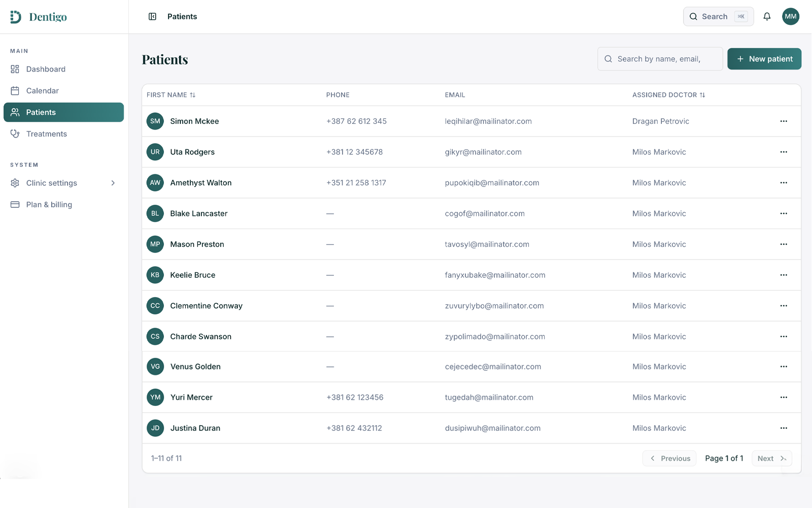
Task: Click the PHONE column header
Action: pos(338,95)
